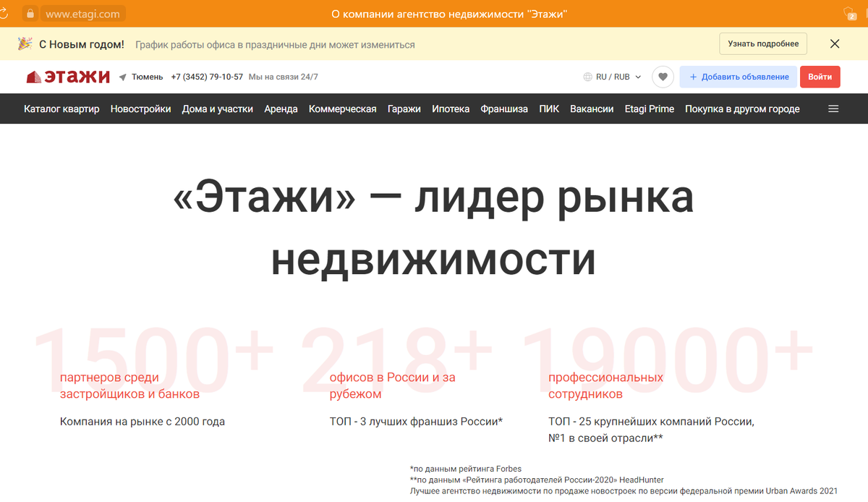This screenshot has height=502, width=868.
Task: Expand the RU / RUB dropdown
Action: pyautogui.click(x=613, y=77)
